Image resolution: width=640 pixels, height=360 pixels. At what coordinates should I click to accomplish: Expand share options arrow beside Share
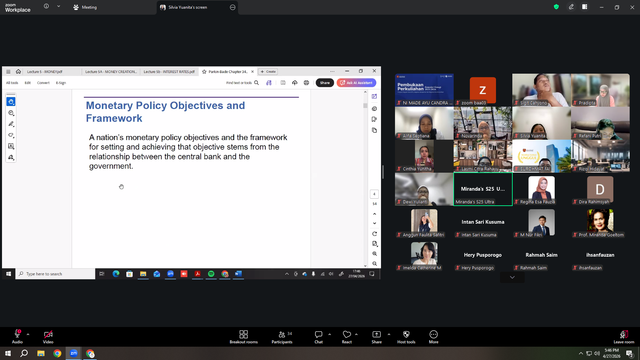click(x=389, y=334)
